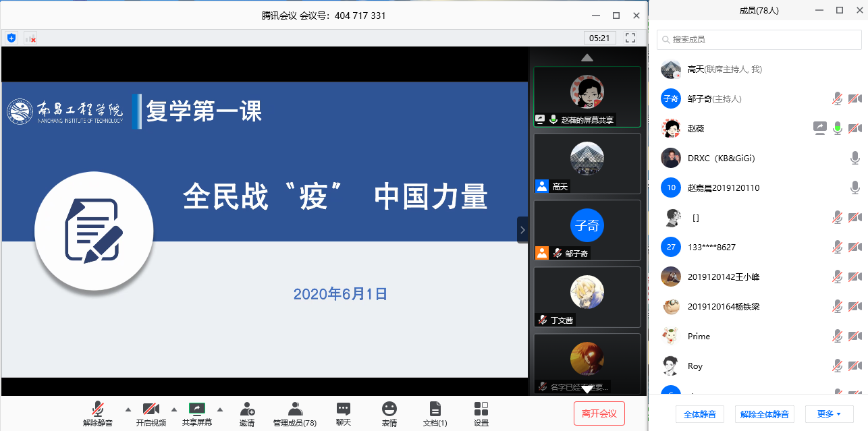Select member 赵薇 in the member list
This screenshot has width=868, height=431.
click(x=696, y=129)
